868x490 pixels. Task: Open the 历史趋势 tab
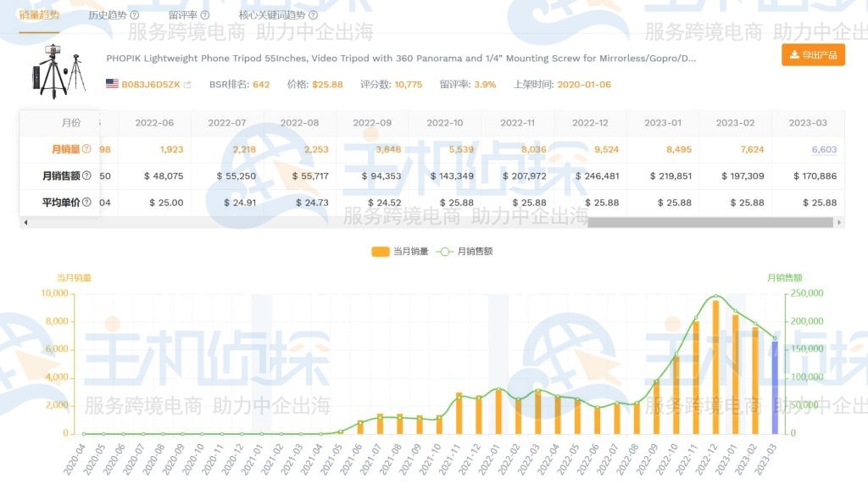pos(108,15)
